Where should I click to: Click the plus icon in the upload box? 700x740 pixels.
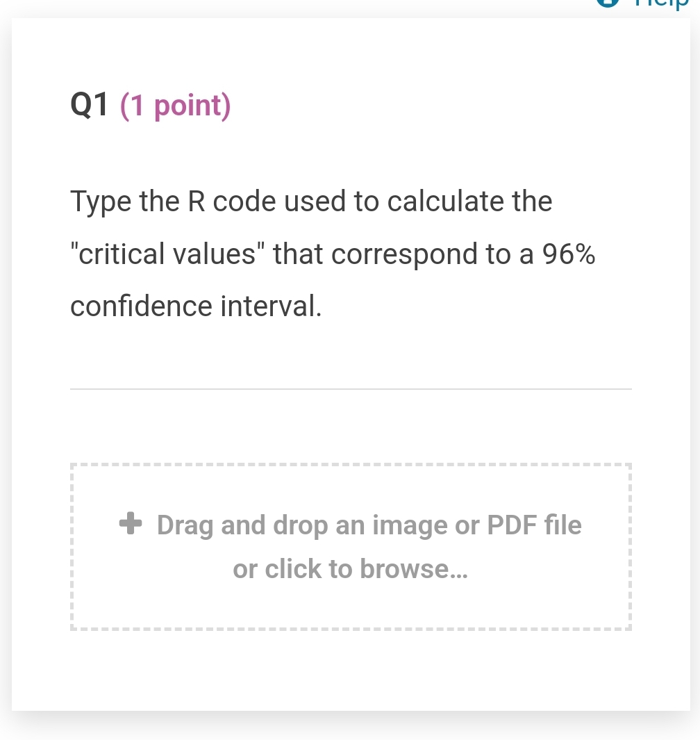click(131, 523)
